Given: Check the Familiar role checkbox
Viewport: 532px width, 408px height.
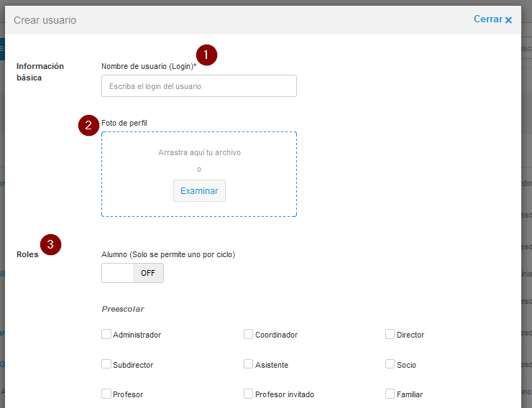Looking at the screenshot, I should 390,394.
